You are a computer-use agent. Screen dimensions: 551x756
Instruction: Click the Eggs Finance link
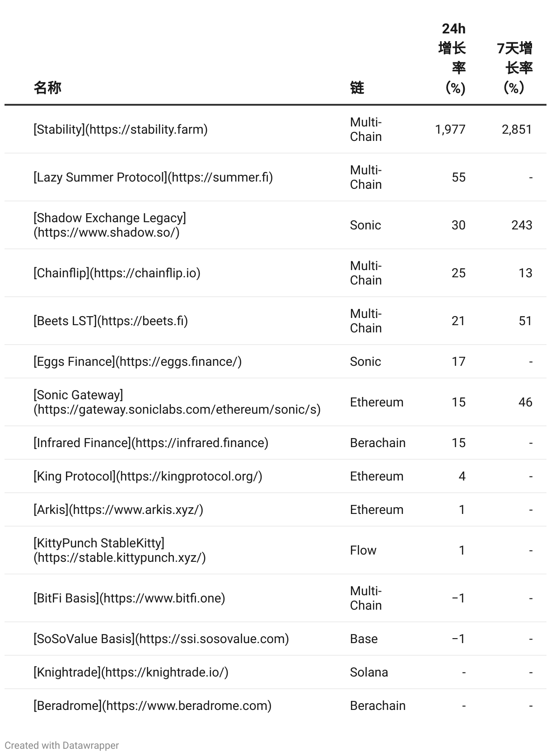tap(138, 362)
